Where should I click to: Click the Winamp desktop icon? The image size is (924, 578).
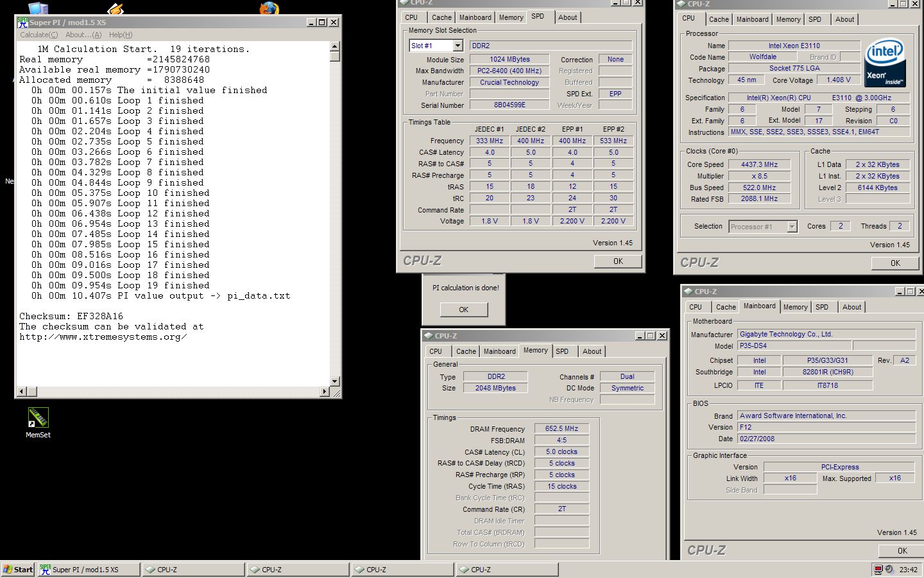(x=116, y=8)
